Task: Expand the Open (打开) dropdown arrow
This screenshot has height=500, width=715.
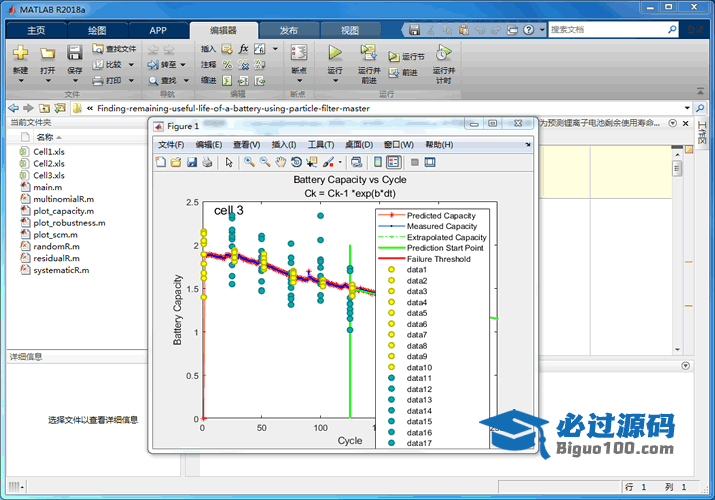Action: click(x=48, y=81)
